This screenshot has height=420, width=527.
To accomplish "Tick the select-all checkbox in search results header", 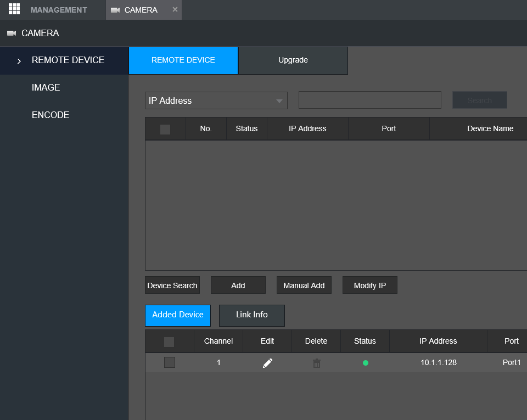I will (165, 129).
